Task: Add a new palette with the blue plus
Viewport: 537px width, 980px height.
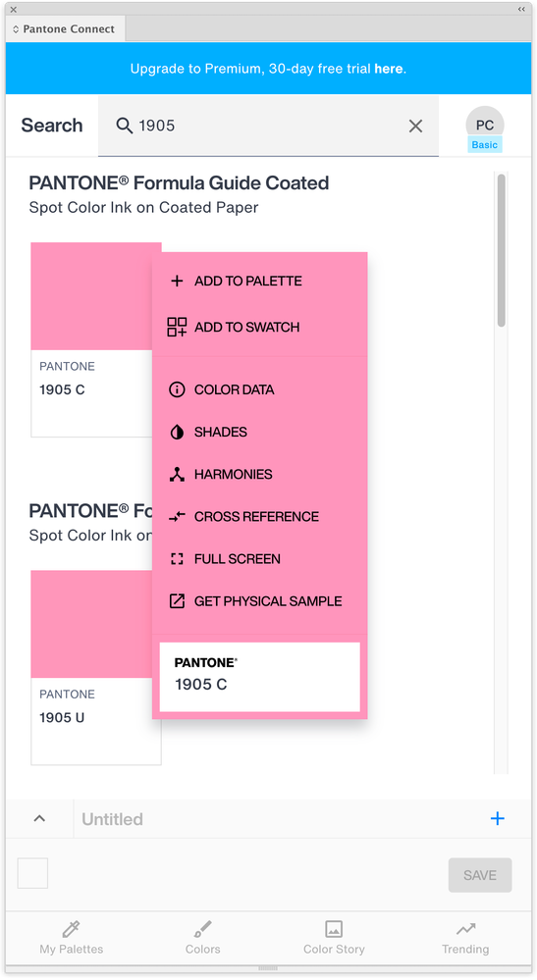Action: pos(498,819)
